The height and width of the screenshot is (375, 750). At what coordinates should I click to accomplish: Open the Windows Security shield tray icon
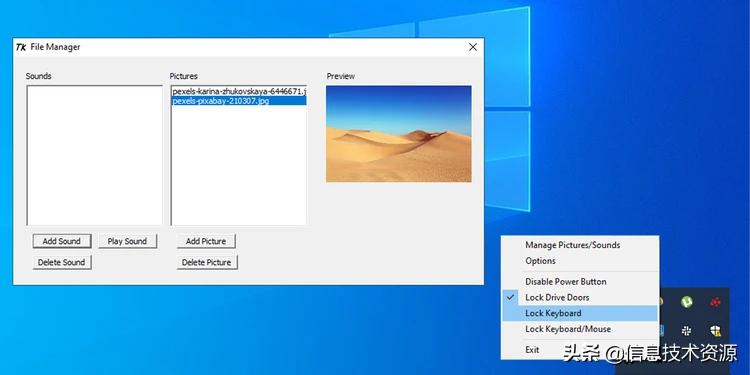click(x=715, y=330)
